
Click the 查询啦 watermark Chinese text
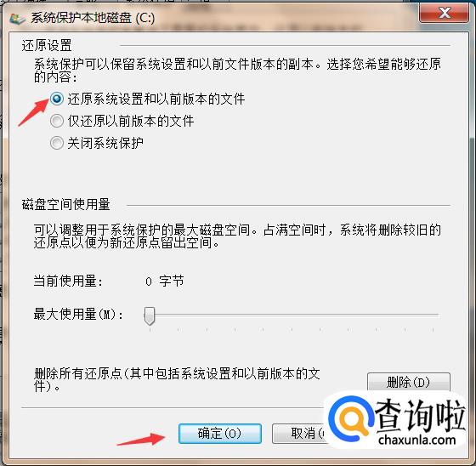(x=420, y=415)
